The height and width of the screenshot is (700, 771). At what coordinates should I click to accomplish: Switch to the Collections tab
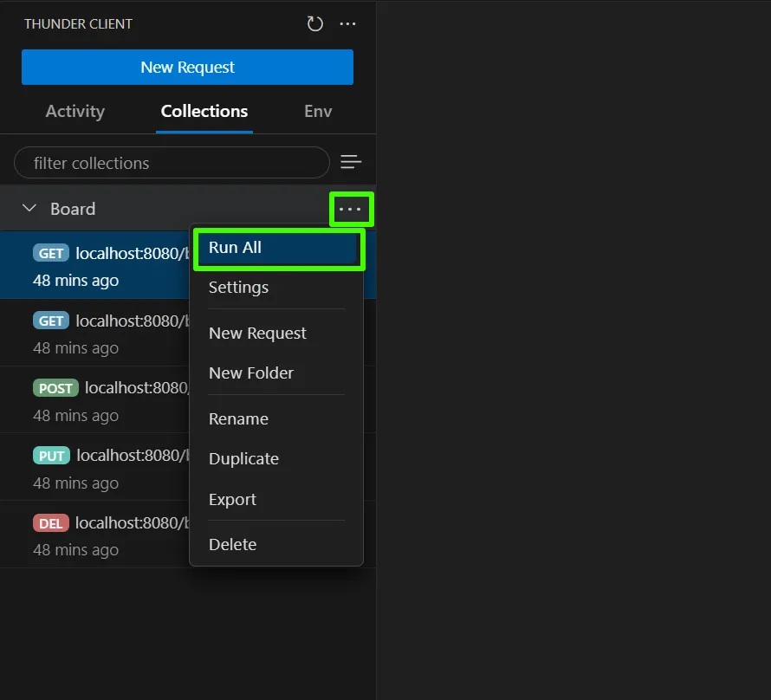click(204, 111)
